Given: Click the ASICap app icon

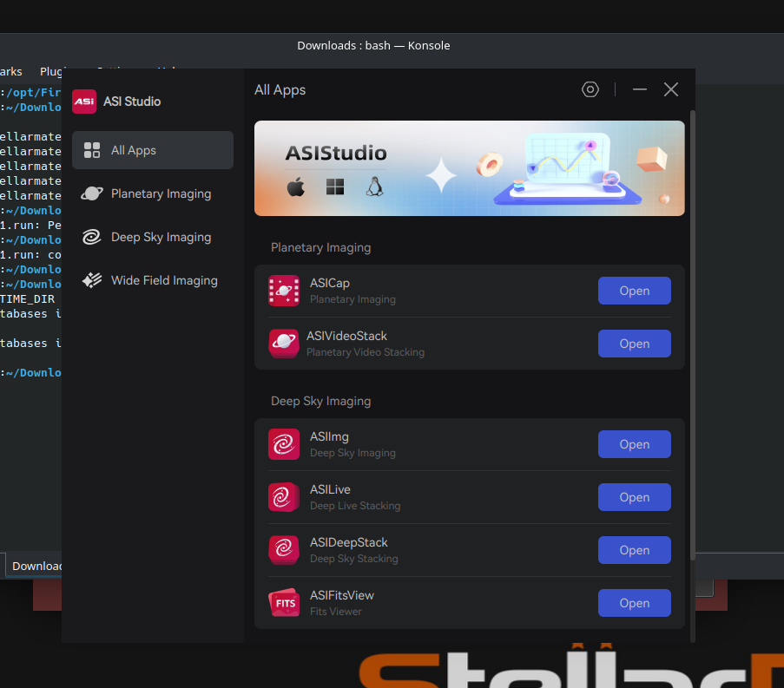Looking at the screenshot, I should (284, 291).
